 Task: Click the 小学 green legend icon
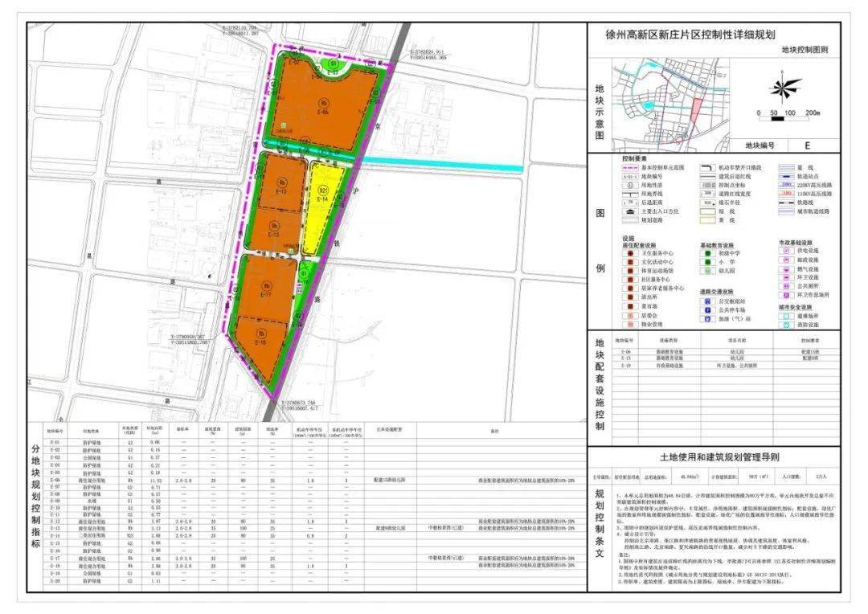(707, 262)
